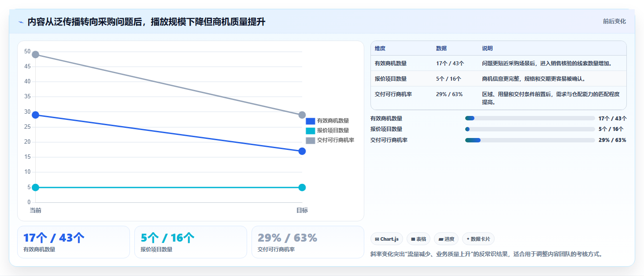The width and height of the screenshot is (644, 276).
Task: Toggle the cyan legend swatch for 报价项目数量
Action: coord(311,131)
